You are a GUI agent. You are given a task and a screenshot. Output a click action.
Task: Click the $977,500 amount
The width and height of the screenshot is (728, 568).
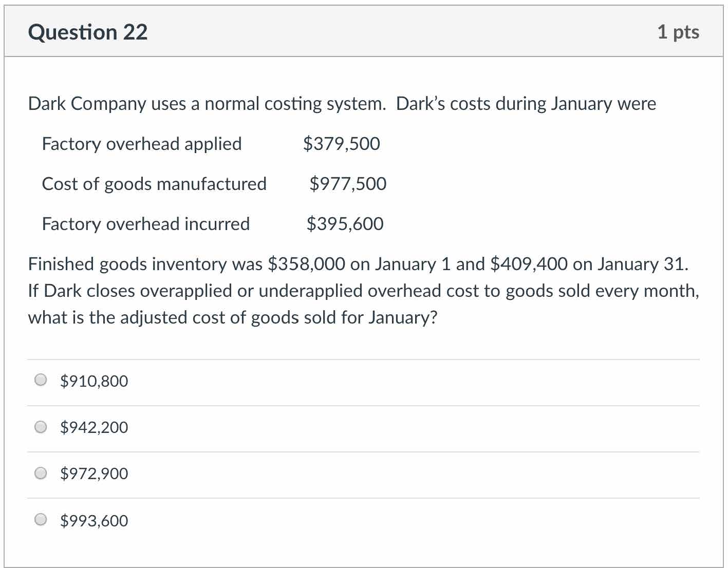point(348,184)
